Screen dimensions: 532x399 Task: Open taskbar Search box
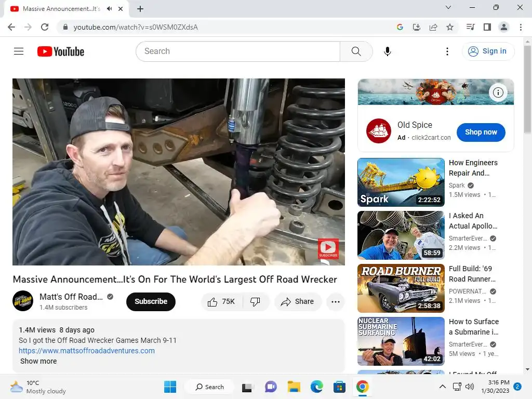(x=210, y=387)
